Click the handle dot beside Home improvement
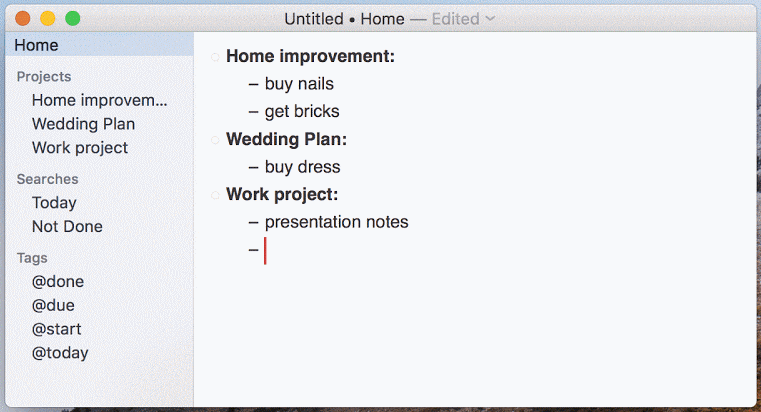Viewport: 761px width, 412px height. 215,57
